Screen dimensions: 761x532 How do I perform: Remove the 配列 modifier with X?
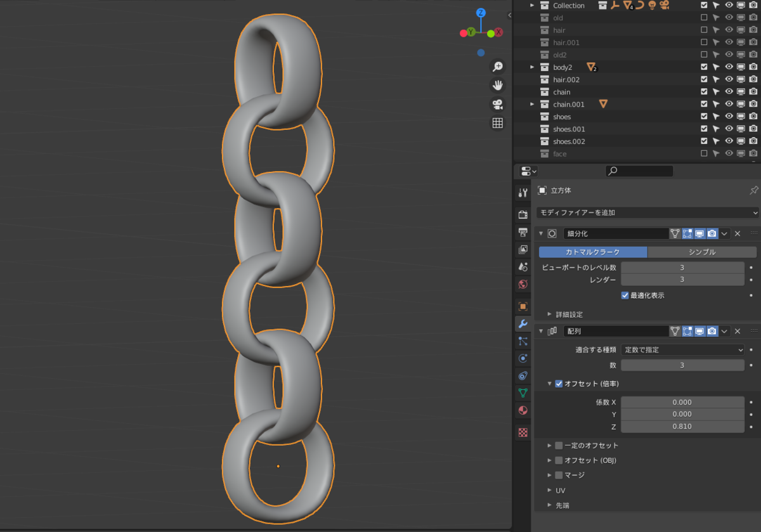click(x=738, y=331)
